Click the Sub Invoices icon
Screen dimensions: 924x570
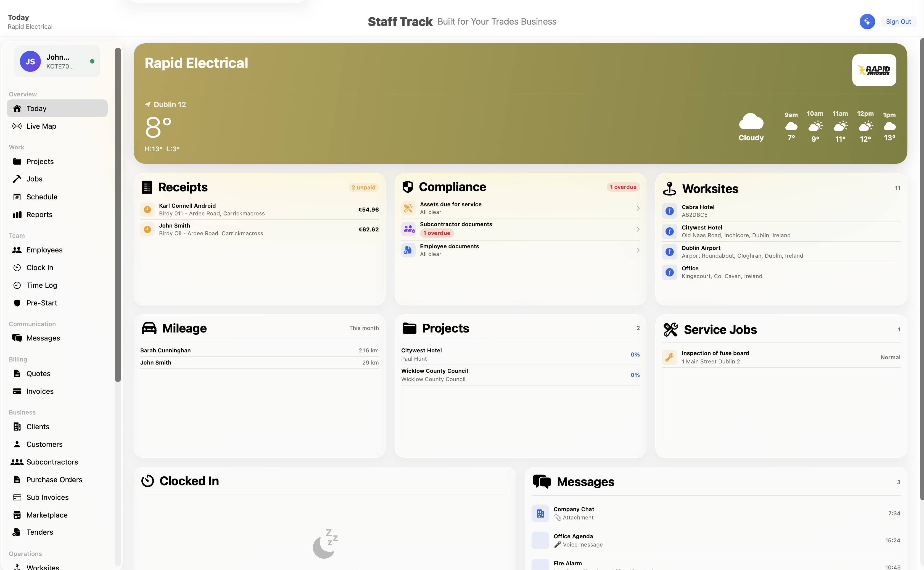pyautogui.click(x=17, y=497)
